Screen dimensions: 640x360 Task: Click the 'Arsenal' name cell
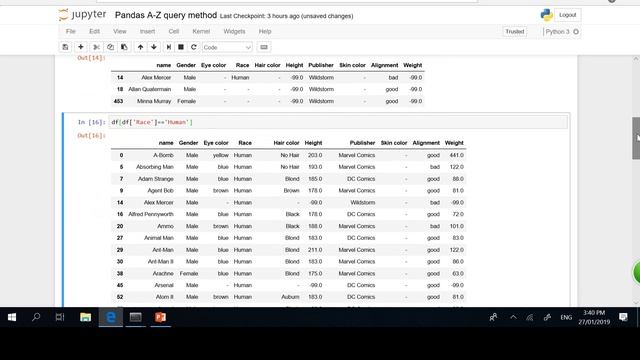click(164, 285)
